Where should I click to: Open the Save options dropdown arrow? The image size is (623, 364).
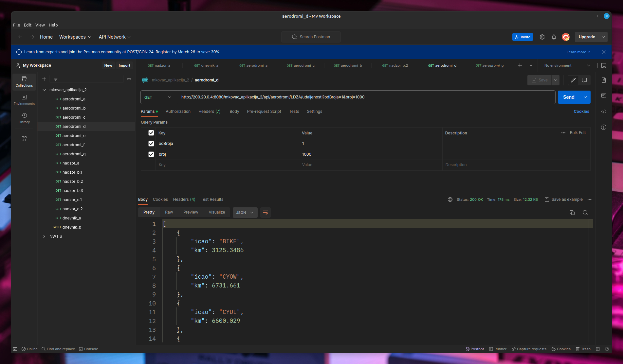(x=556, y=80)
